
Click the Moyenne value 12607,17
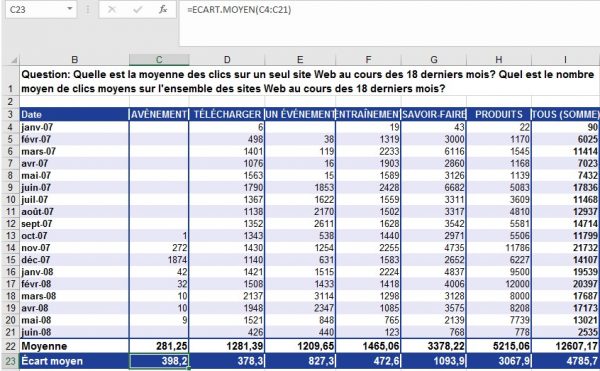566,346
